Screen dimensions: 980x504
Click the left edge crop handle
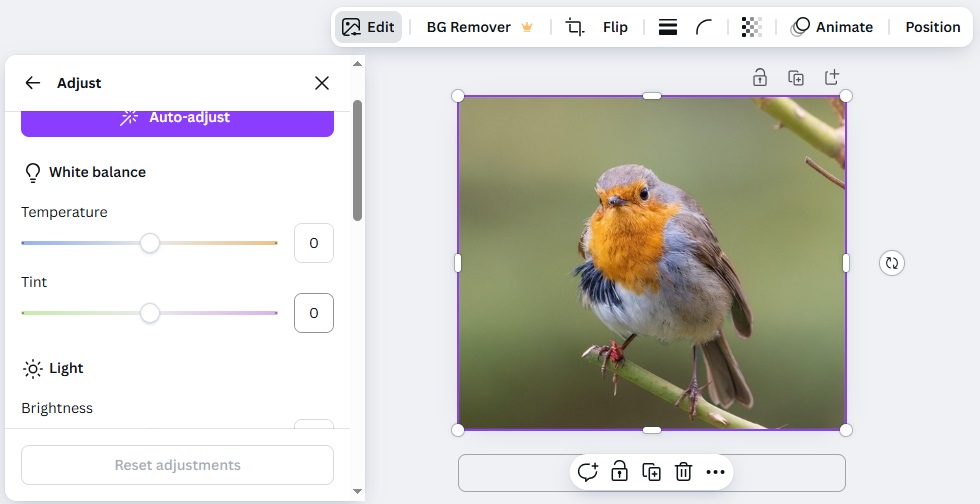tap(458, 263)
